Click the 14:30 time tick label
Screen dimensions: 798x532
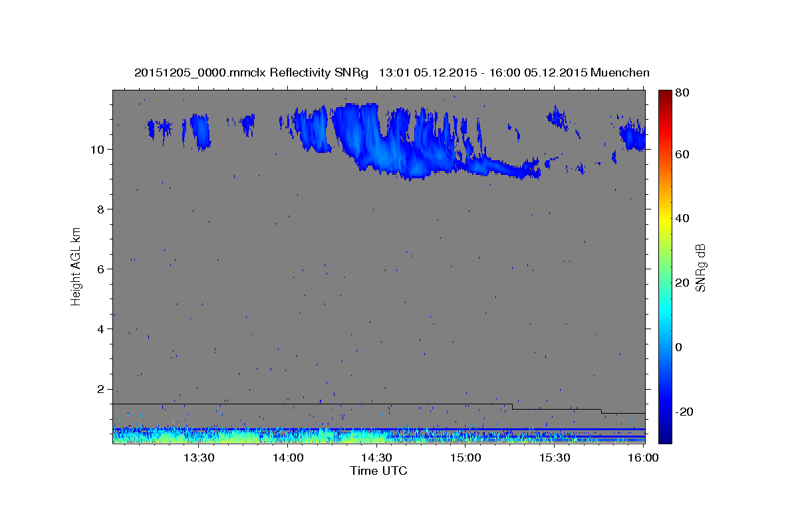pyautogui.click(x=376, y=458)
